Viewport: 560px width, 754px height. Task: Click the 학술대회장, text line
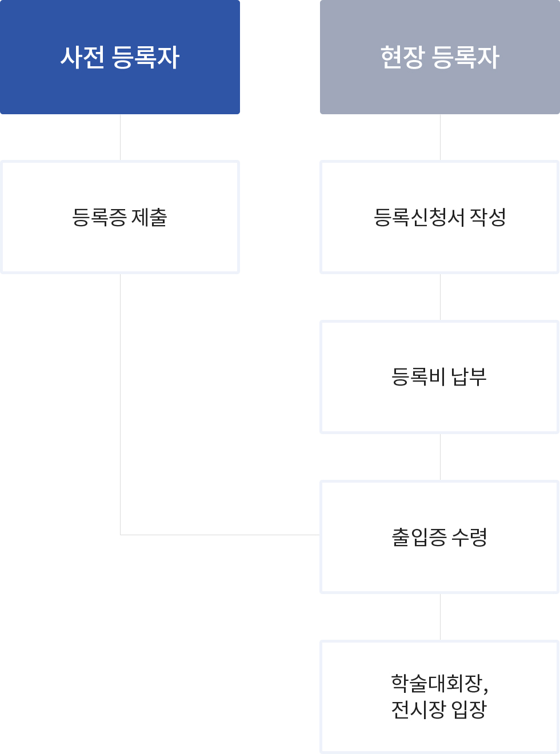[x=439, y=683]
